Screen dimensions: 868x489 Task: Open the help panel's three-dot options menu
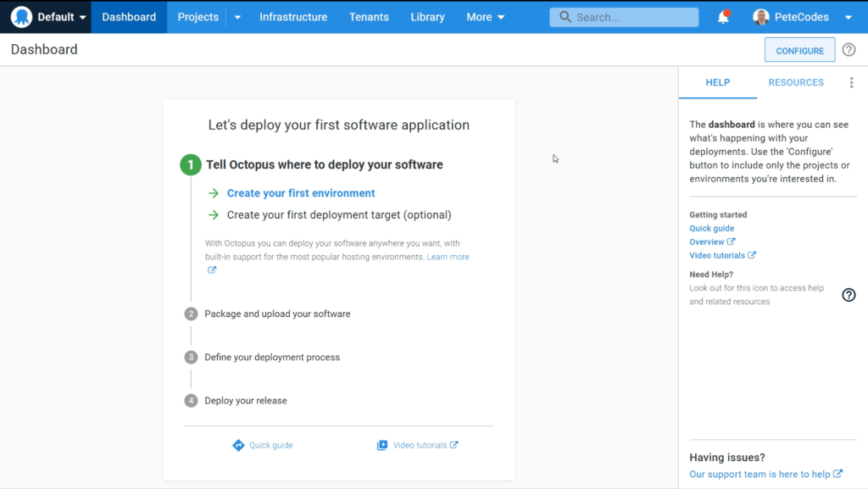pyautogui.click(x=851, y=82)
